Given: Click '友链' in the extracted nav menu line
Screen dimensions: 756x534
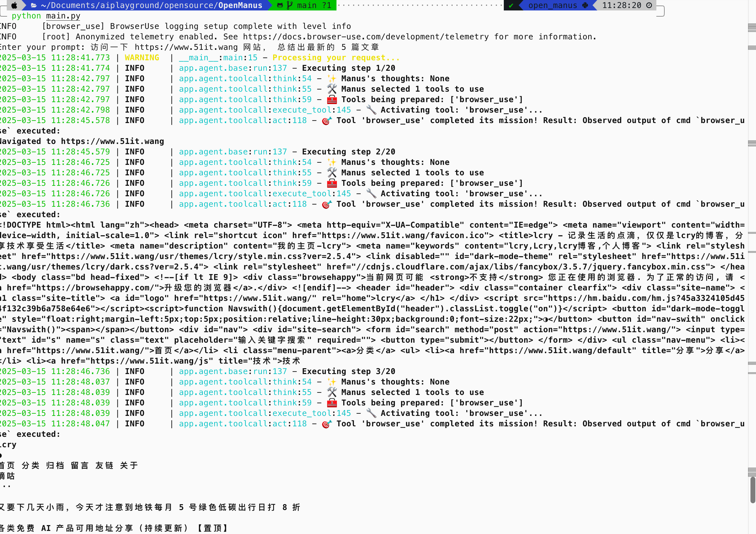Looking at the screenshot, I should pyautogui.click(x=104, y=465).
